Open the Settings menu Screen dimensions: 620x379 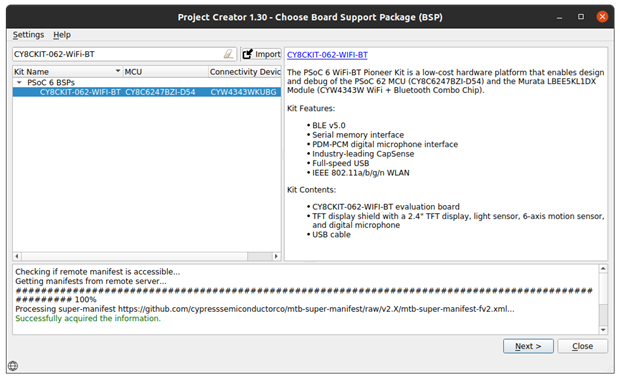click(28, 35)
